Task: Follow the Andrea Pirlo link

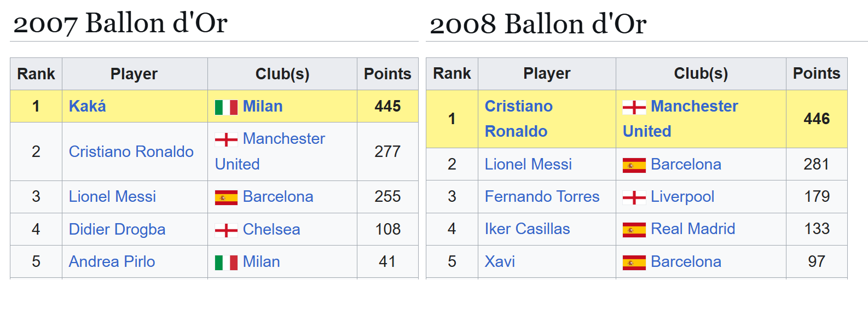Action: [x=112, y=261]
